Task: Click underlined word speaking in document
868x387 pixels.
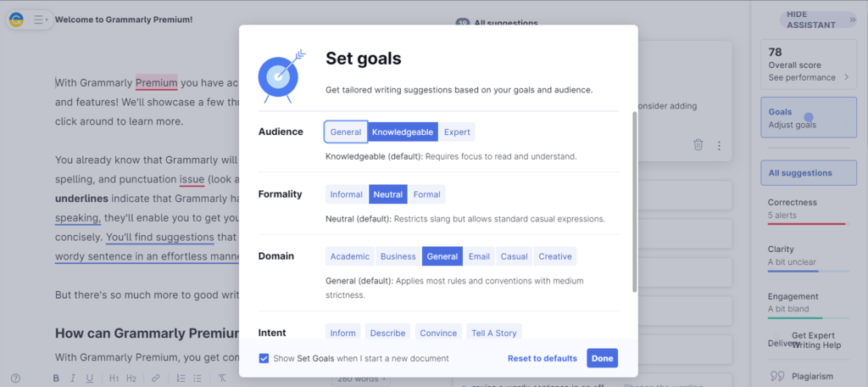Action: point(78,218)
